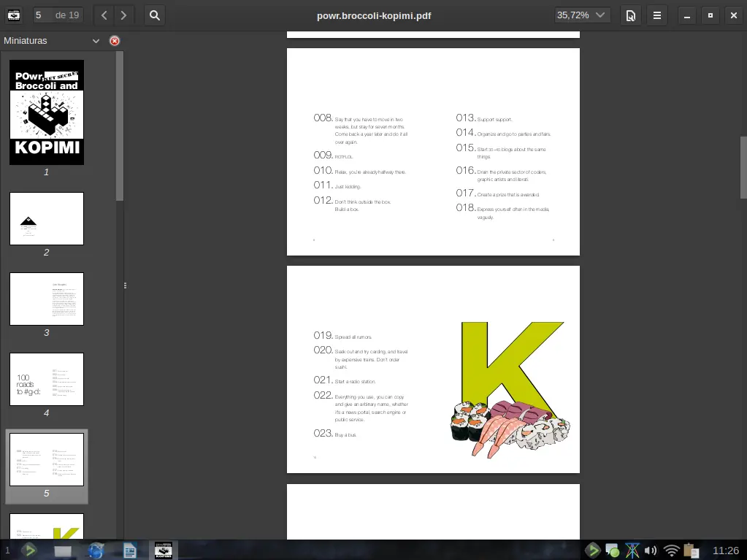The height and width of the screenshot is (560, 747).
Task: Select page 3 thumbnail
Action: pyautogui.click(x=47, y=299)
